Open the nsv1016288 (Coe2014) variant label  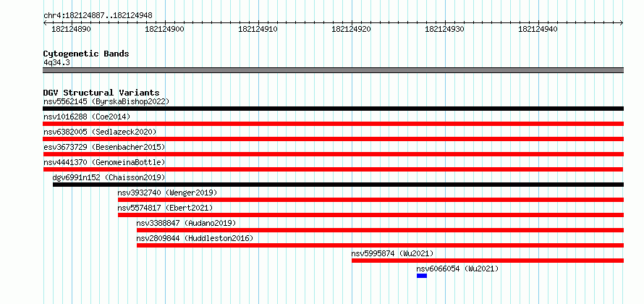(x=87, y=117)
